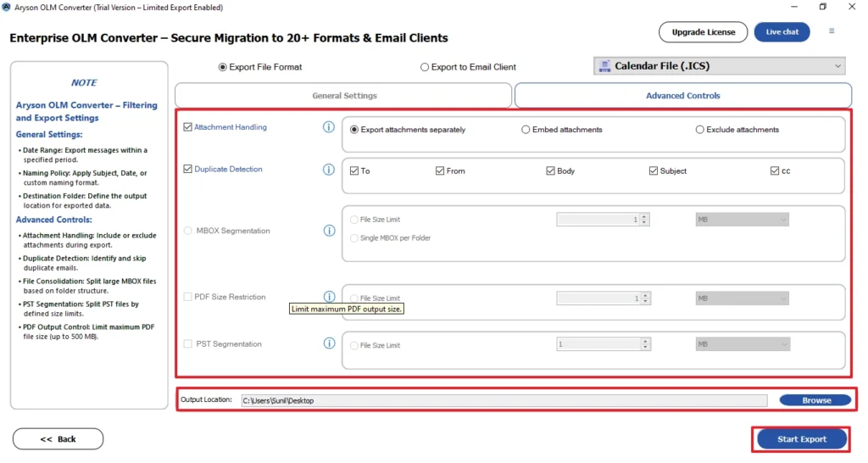Open the PDF size unit MB dropdown
868x463 pixels.
[x=742, y=298]
